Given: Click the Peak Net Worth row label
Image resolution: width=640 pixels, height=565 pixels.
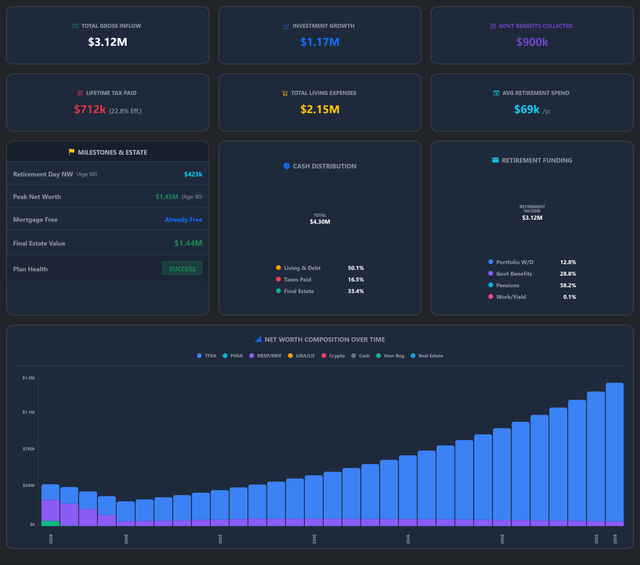Looking at the screenshot, I should (x=37, y=197).
